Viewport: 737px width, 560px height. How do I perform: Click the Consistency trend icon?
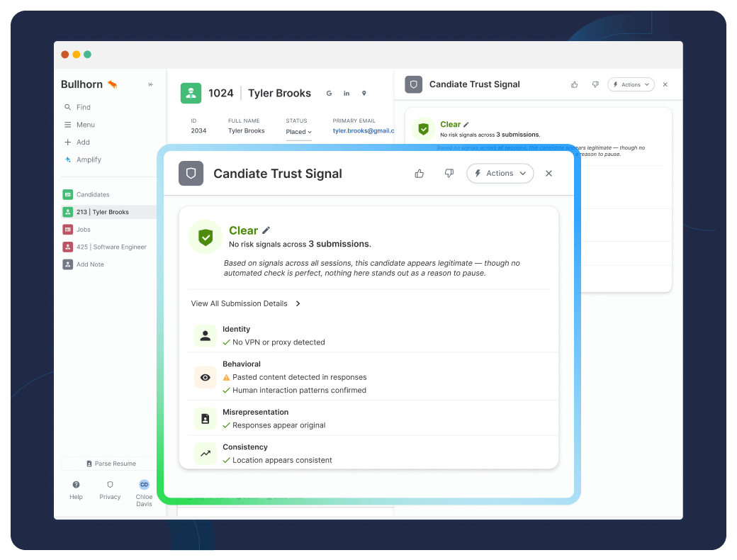point(206,453)
